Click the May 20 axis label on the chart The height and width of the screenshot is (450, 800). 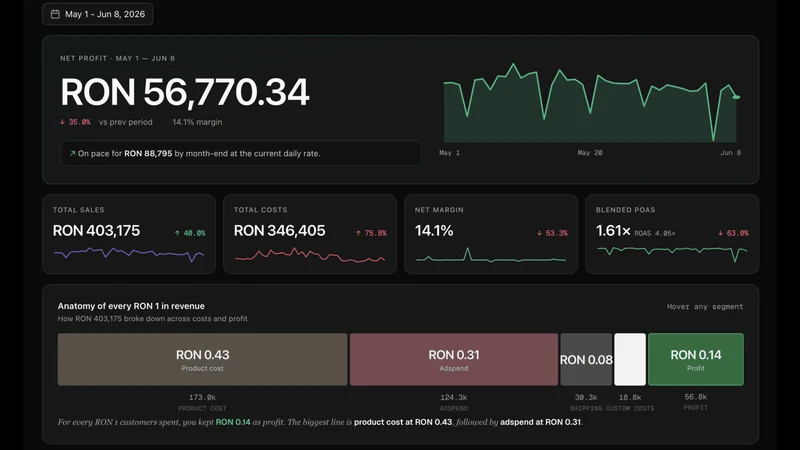pos(590,153)
